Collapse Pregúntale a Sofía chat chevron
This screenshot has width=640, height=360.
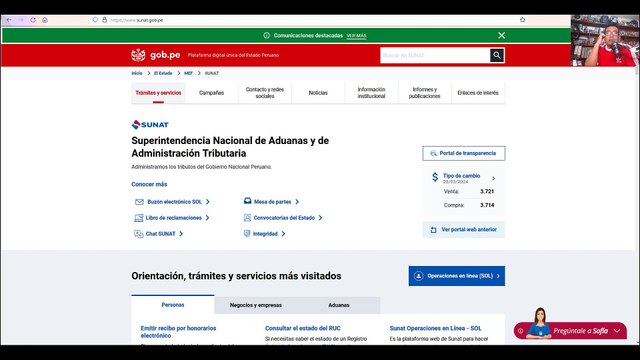pos(617,331)
